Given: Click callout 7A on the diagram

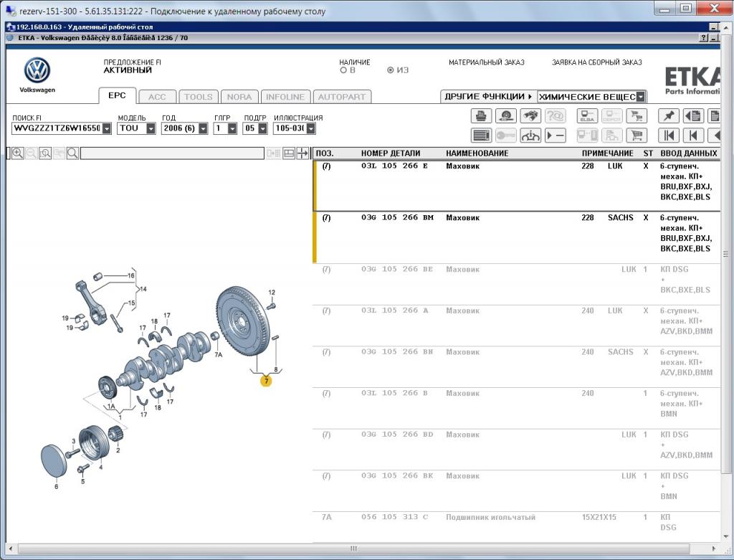Looking at the screenshot, I should [218, 355].
